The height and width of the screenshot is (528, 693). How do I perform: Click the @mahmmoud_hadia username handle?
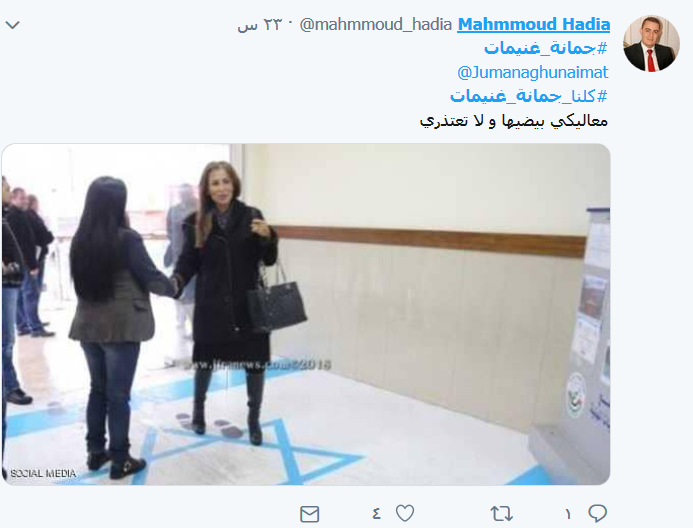tap(376, 24)
